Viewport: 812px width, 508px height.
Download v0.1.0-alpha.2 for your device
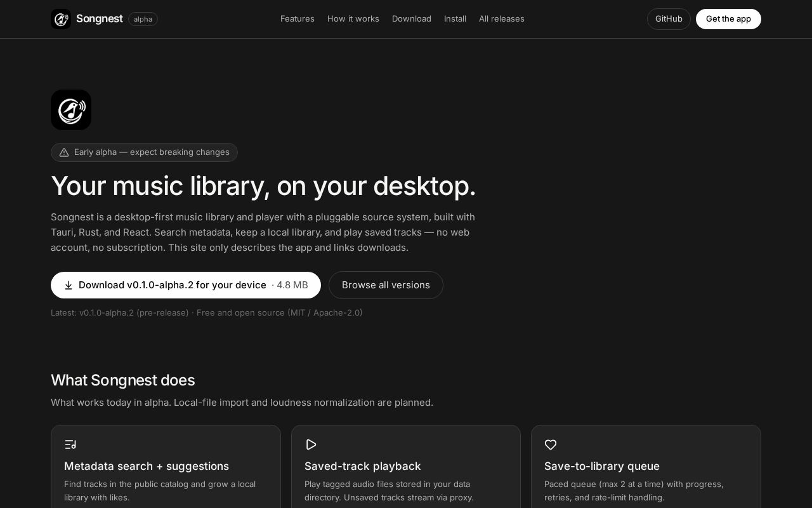(x=186, y=285)
